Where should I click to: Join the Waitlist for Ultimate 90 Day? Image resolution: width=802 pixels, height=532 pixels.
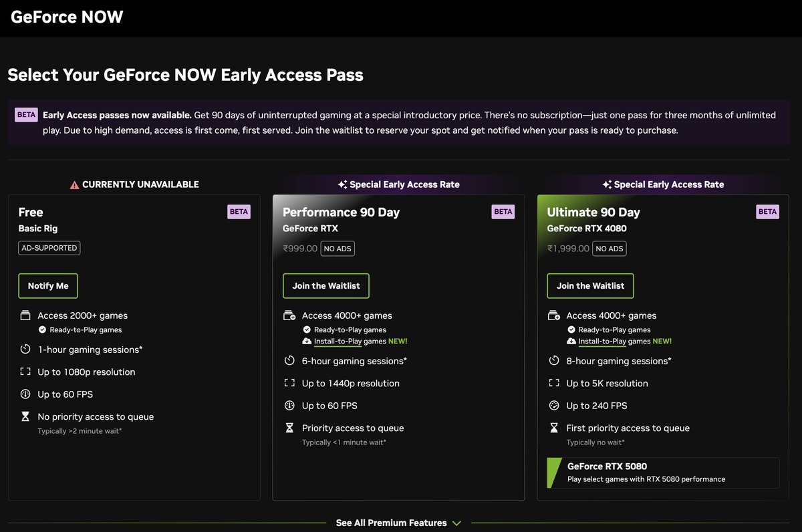591,286
